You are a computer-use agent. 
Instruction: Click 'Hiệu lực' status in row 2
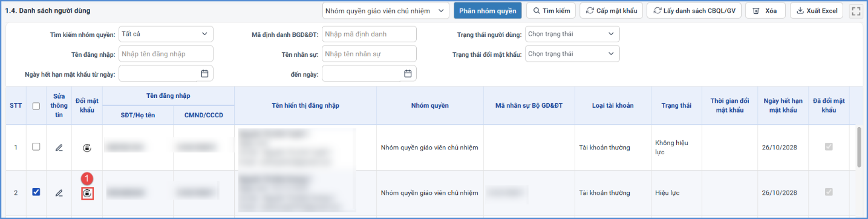tap(667, 193)
